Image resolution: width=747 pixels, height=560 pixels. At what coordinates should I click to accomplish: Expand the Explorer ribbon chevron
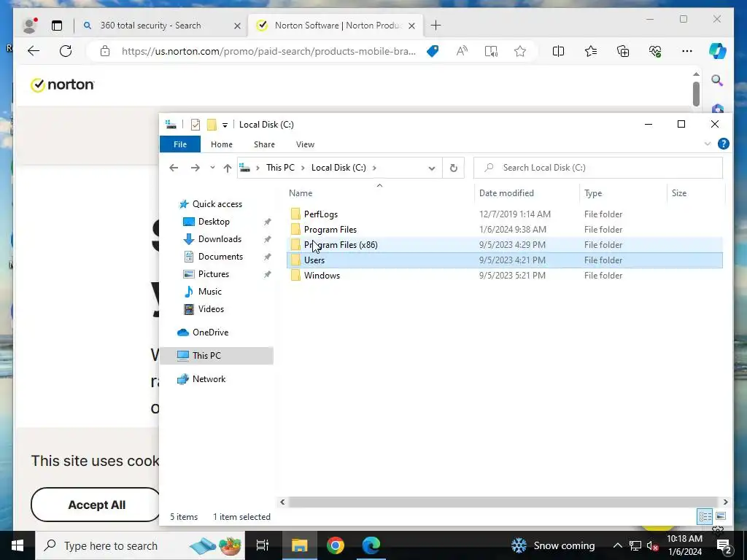point(707,144)
